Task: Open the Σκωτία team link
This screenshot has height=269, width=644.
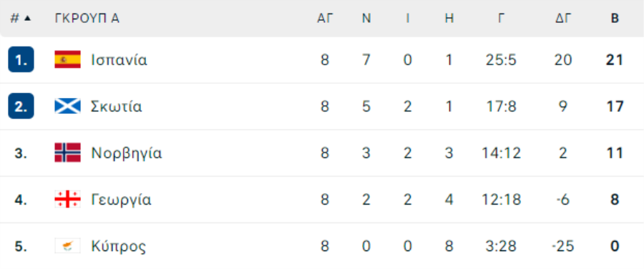Action: point(117,107)
